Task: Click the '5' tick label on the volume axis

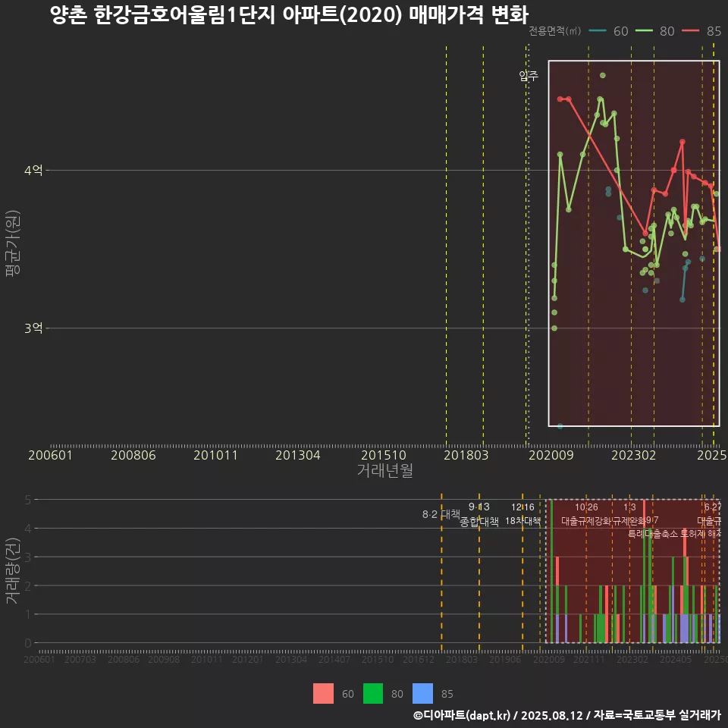Action: tap(28, 500)
